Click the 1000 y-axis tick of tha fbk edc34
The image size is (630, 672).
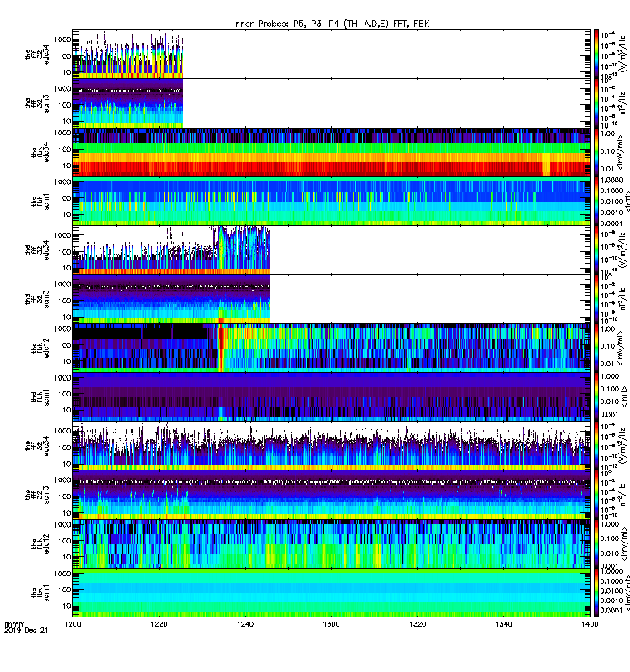tap(62, 133)
